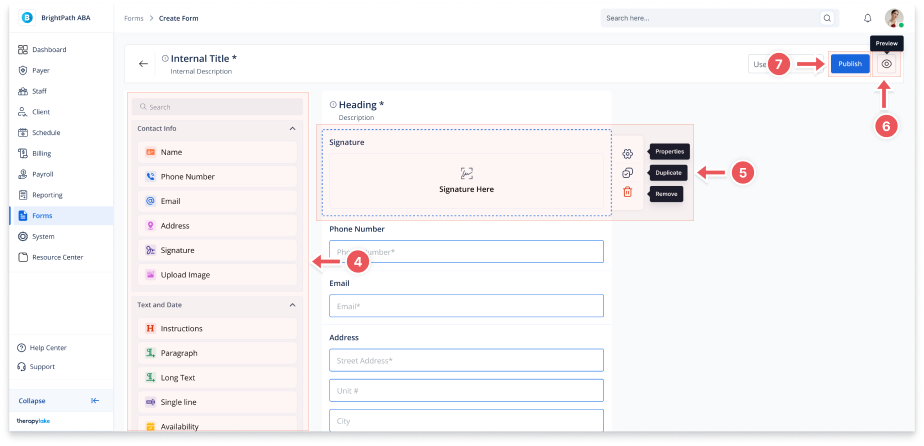Open form Preview eye icon
Viewport: 924px width, 446px height.
[x=886, y=64]
